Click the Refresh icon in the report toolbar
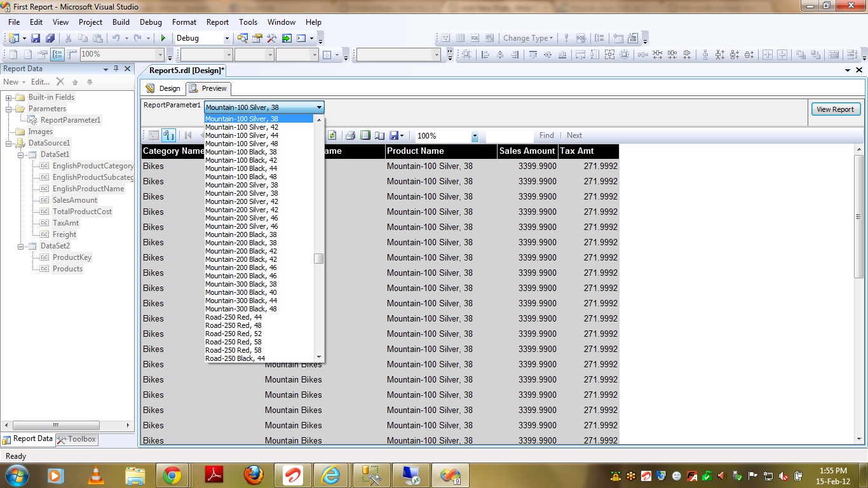 click(x=332, y=135)
